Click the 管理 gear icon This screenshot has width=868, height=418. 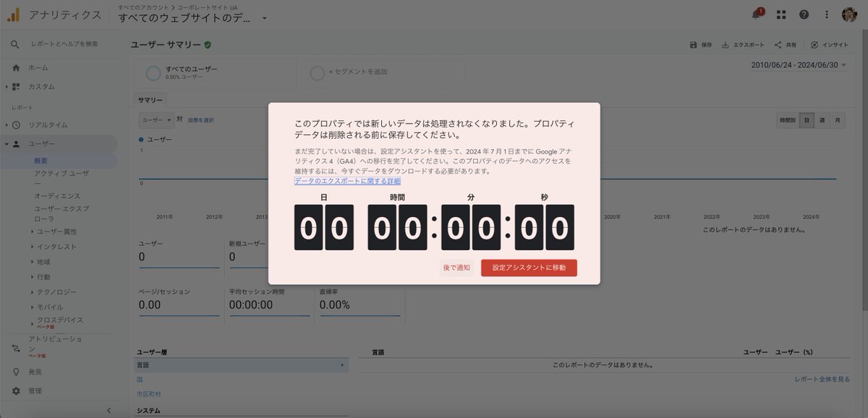click(x=16, y=391)
